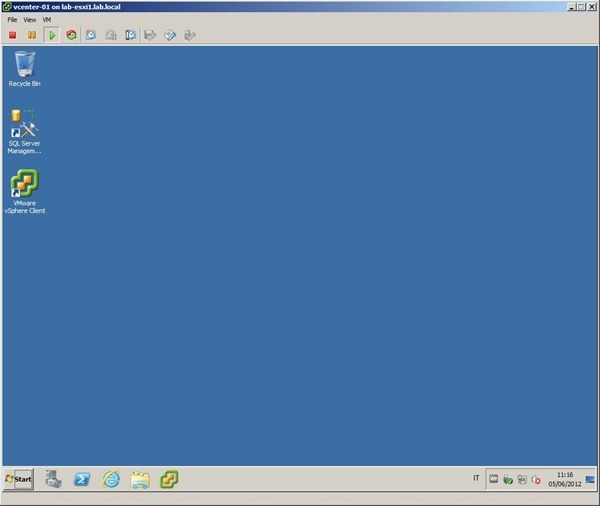Viewport: 600px width, 506px height.
Task: Click the IT language indicator
Action: 476,478
